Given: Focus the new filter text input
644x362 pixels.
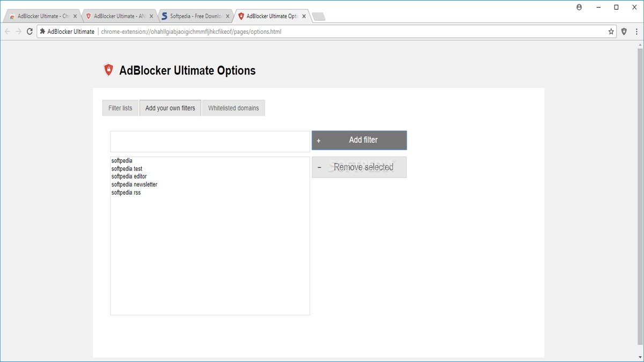Looking at the screenshot, I should point(210,142).
